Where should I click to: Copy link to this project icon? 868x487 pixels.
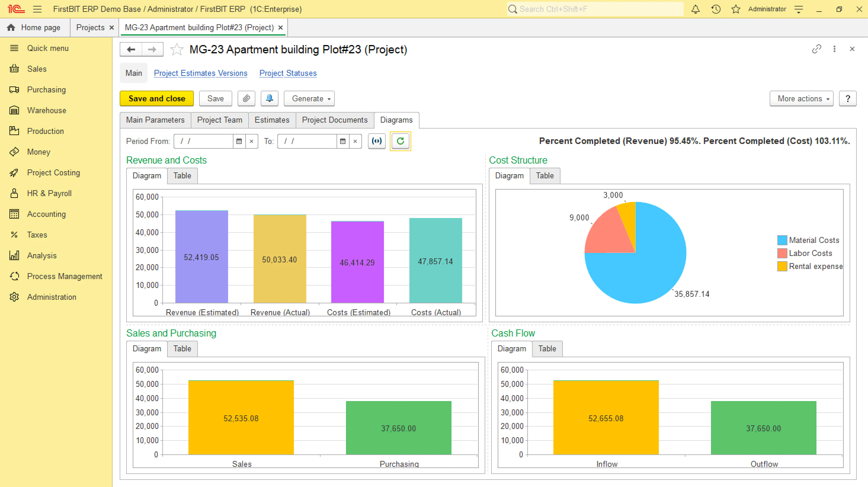(x=816, y=49)
